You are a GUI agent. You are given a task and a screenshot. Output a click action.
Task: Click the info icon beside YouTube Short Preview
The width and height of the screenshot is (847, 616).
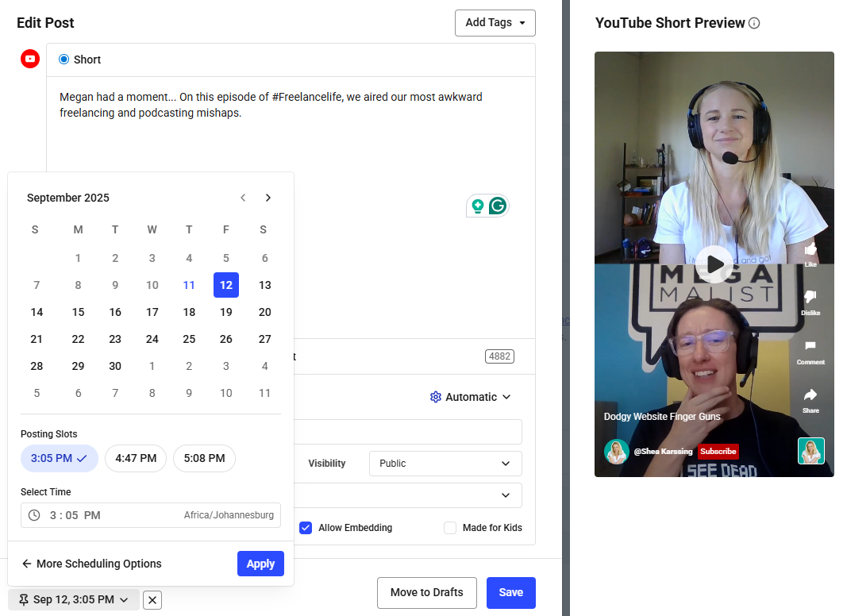click(x=753, y=23)
